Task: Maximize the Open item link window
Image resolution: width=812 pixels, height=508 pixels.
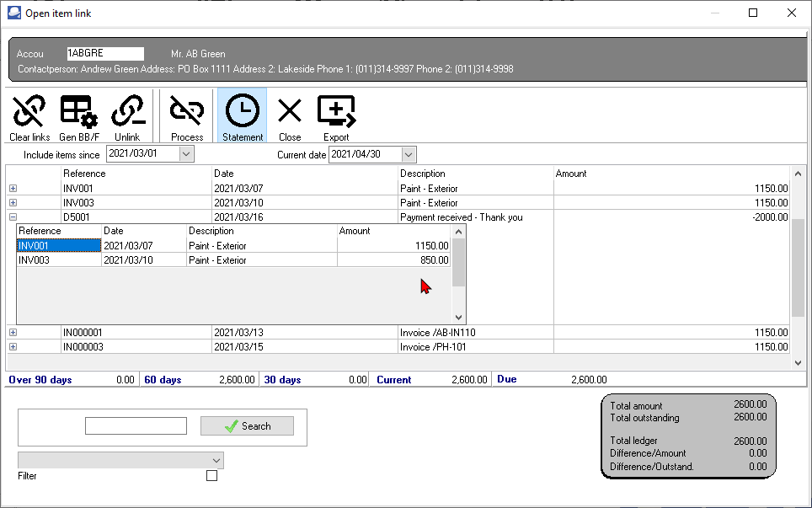Action: coord(753,13)
